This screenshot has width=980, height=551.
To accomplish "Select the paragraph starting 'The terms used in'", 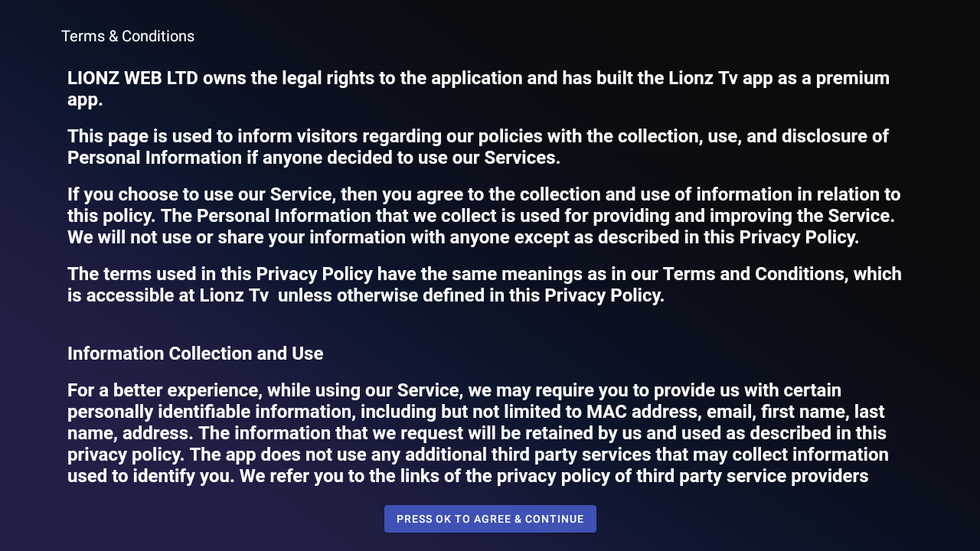I will tap(484, 285).
